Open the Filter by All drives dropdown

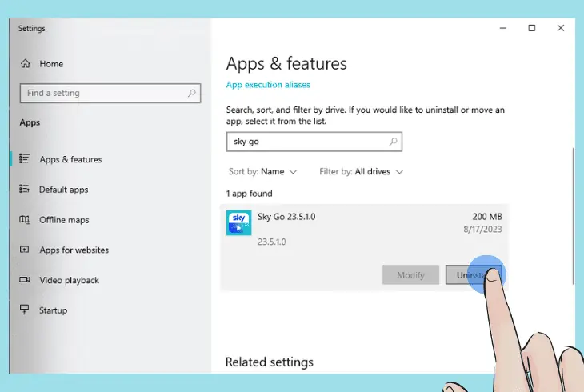coord(362,172)
